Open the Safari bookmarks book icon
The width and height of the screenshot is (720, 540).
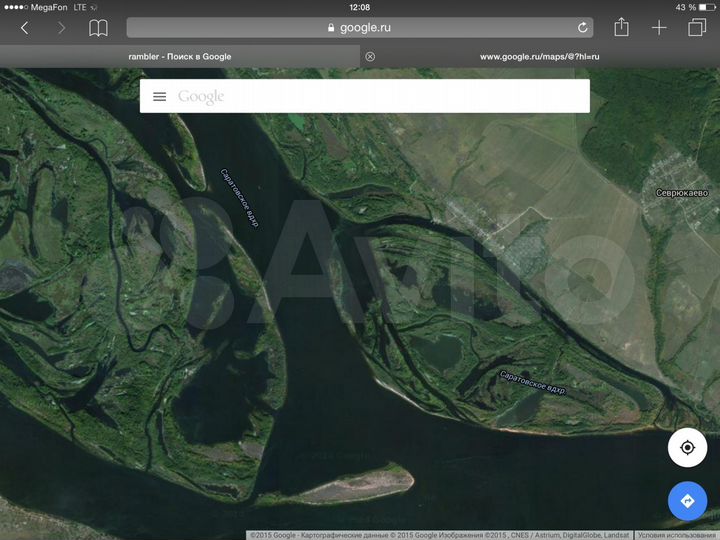[x=98, y=28]
